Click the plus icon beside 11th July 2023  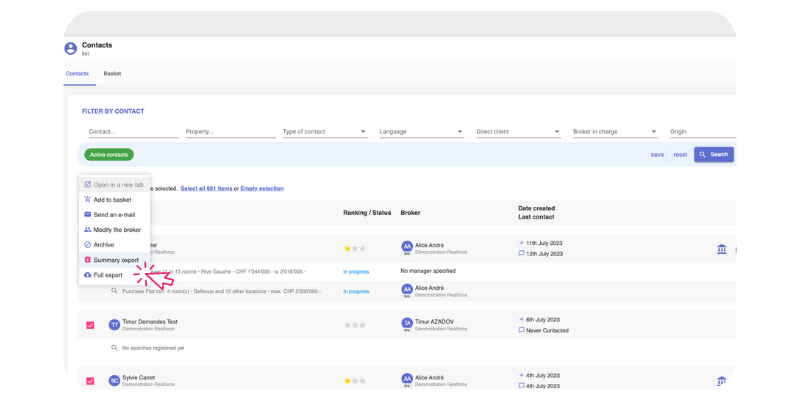(x=521, y=243)
